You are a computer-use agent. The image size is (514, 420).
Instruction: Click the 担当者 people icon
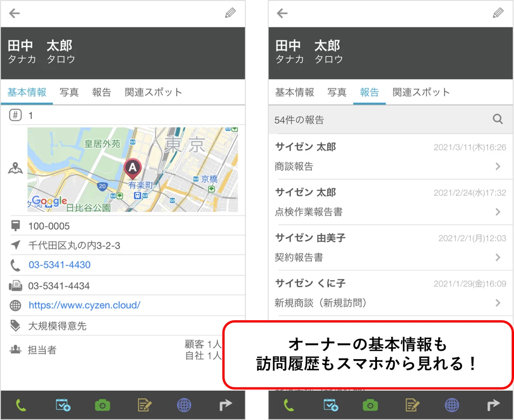(15, 350)
